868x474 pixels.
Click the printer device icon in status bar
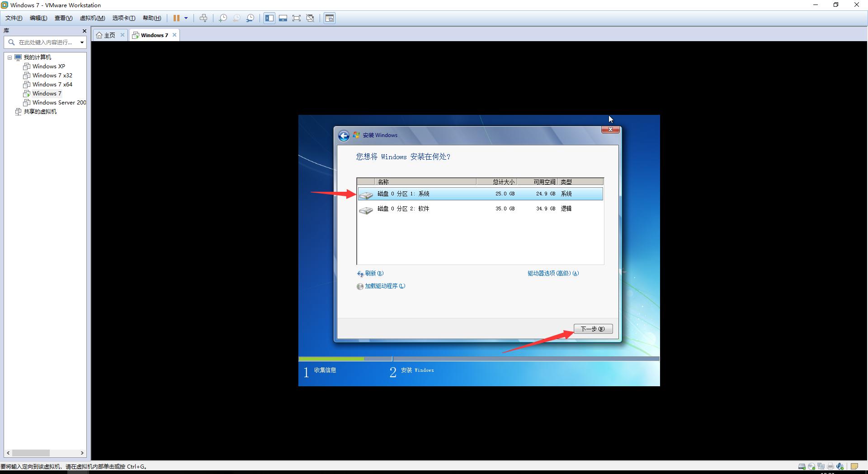point(830,466)
